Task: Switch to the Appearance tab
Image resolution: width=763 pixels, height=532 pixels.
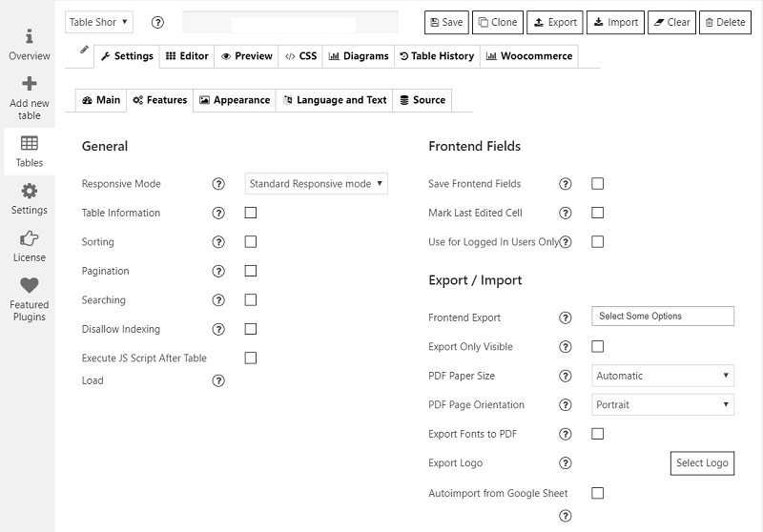Action: pyautogui.click(x=235, y=100)
